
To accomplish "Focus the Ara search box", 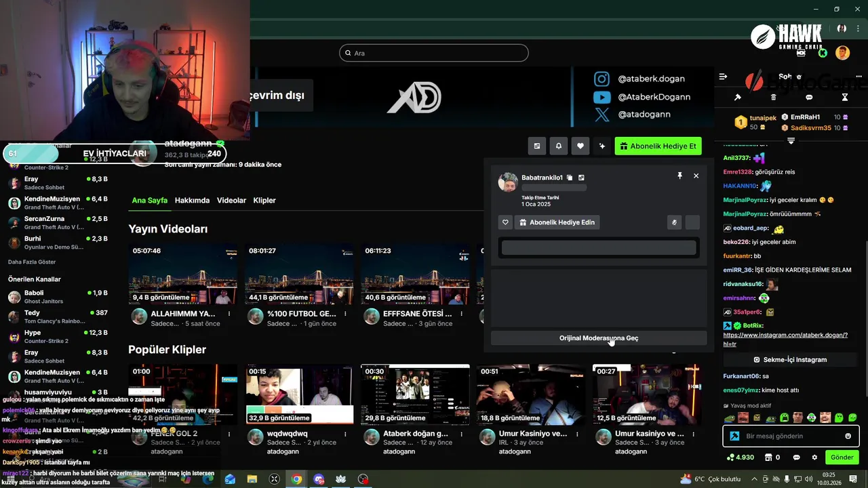I will point(434,53).
